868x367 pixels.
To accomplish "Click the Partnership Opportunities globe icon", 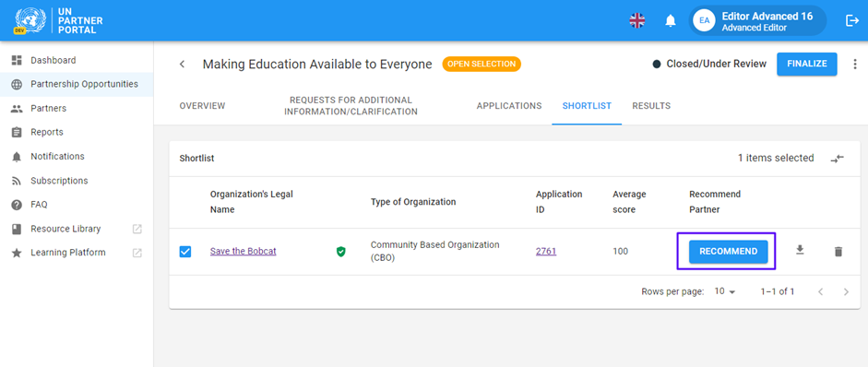I will coord(17,84).
